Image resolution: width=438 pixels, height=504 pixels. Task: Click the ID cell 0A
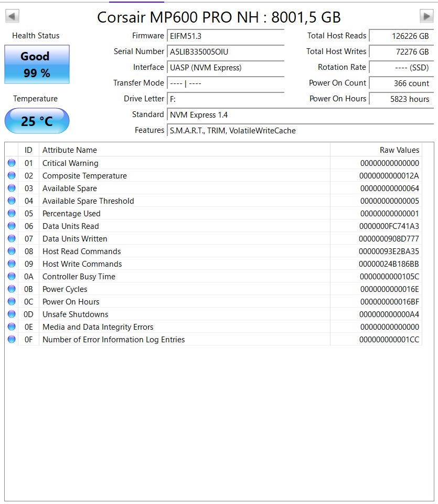click(28, 277)
